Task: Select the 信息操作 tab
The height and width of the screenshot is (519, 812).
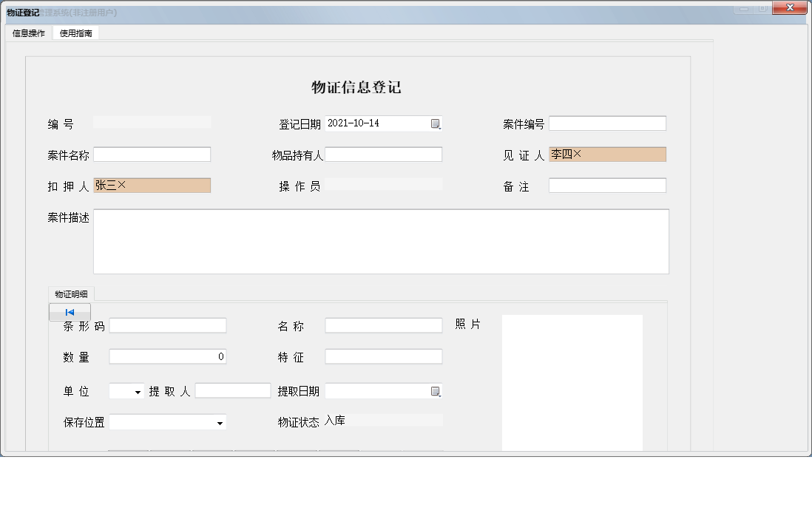Action: click(27, 33)
